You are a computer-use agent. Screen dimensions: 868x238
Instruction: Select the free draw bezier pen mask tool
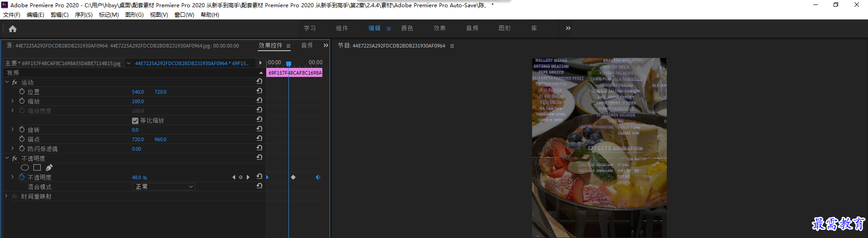click(x=49, y=167)
